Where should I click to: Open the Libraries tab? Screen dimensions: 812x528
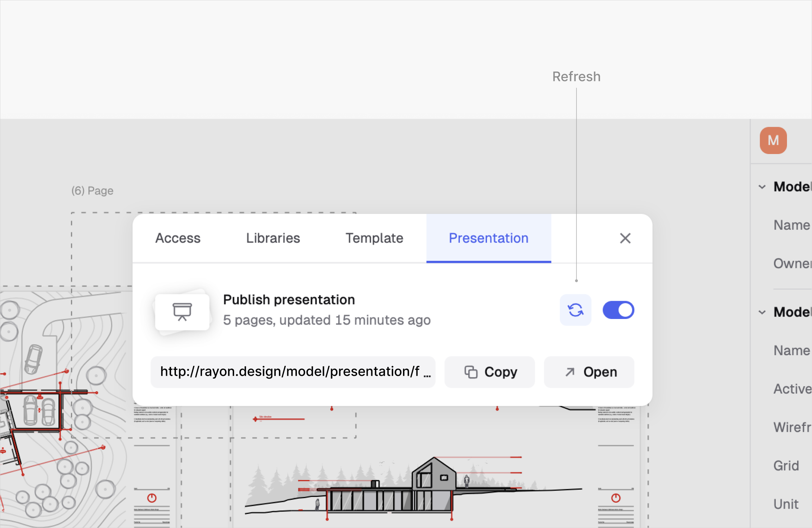(x=273, y=238)
